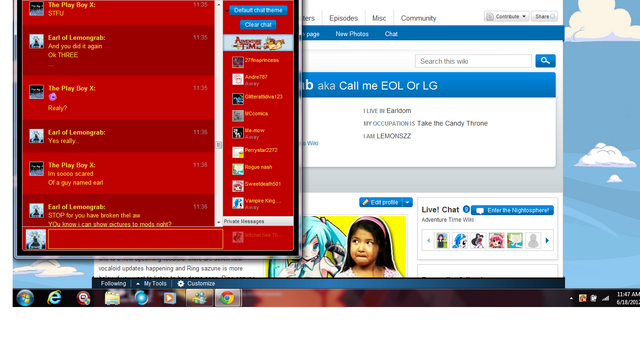640x360 pixels.
Task: Open the file explorer folder taskbar icon
Action: tap(112, 298)
